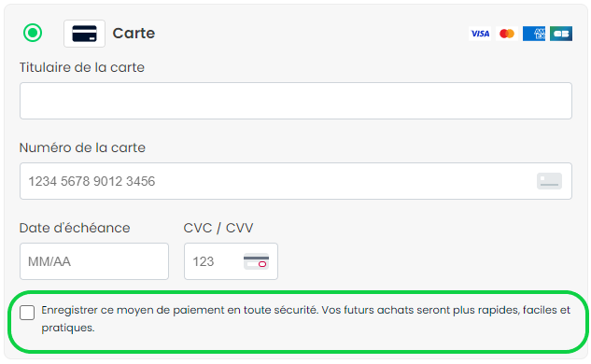Select the Carte payment radio button
The width and height of the screenshot is (591, 364).
coord(33,33)
